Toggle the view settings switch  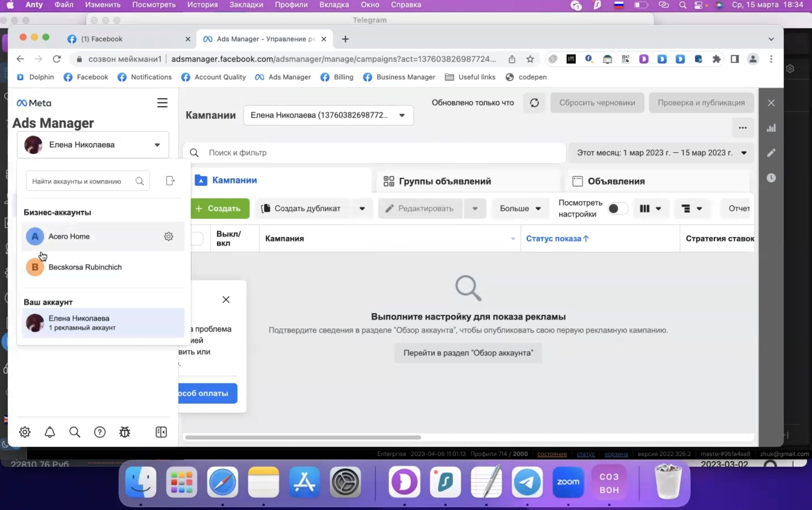click(x=618, y=209)
